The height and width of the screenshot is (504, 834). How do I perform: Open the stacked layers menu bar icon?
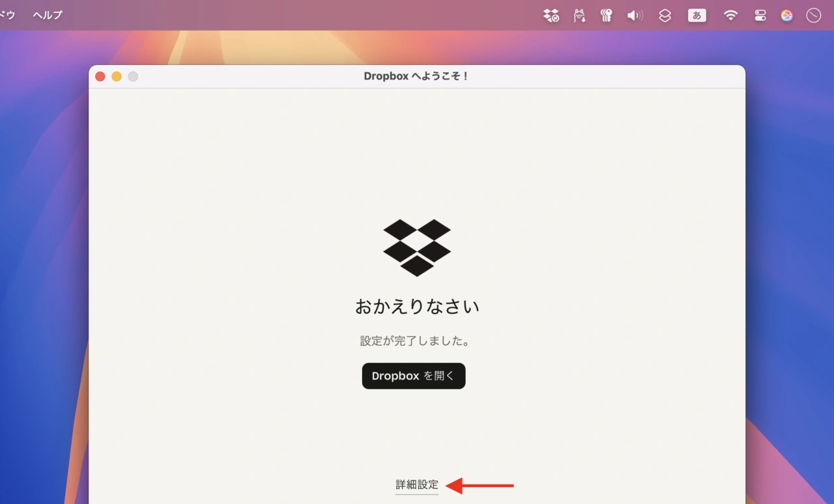click(665, 16)
